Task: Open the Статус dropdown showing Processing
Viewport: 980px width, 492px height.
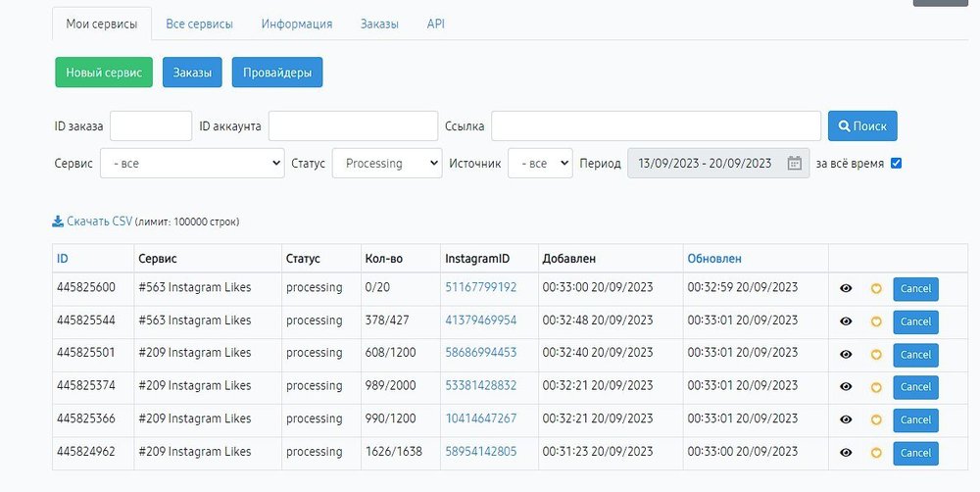Action: [x=387, y=163]
